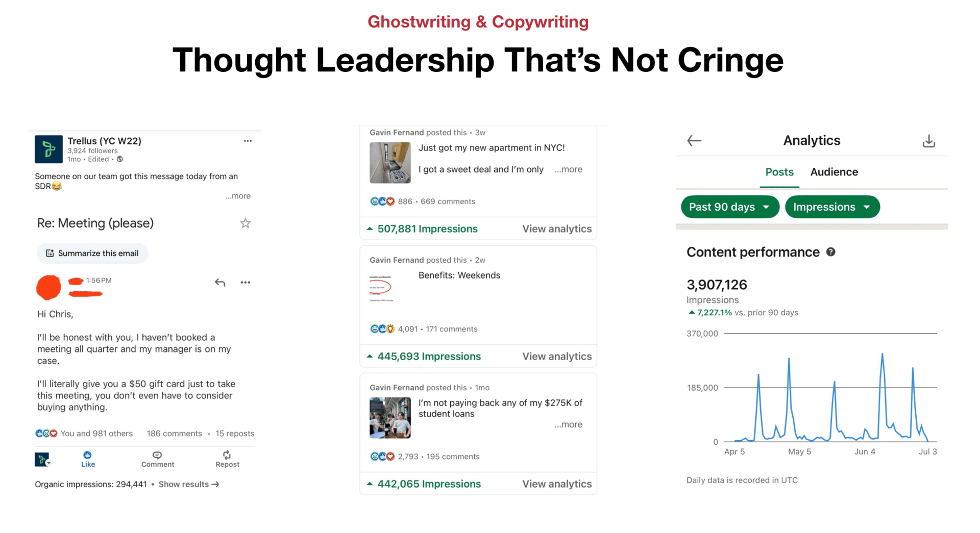The width and height of the screenshot is (980, 533).
Task: Open the Impressions metric dropdown
Action: pos(832,207)
